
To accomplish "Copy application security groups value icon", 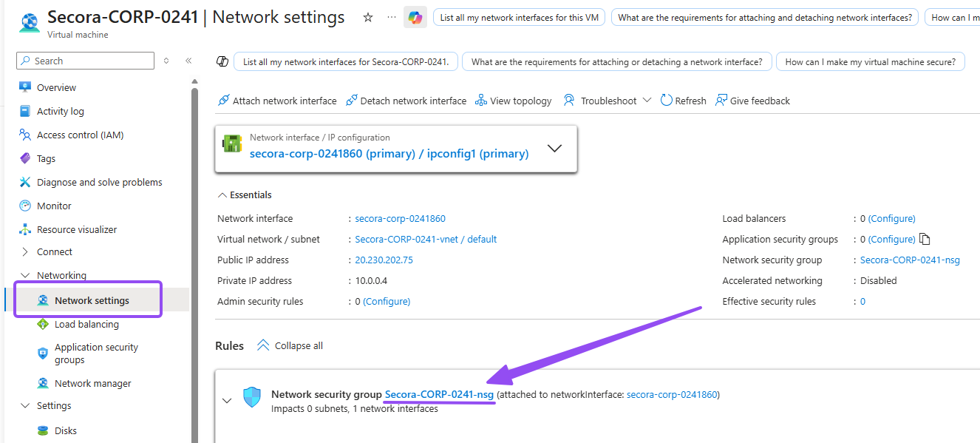I will tap(925, 239).
